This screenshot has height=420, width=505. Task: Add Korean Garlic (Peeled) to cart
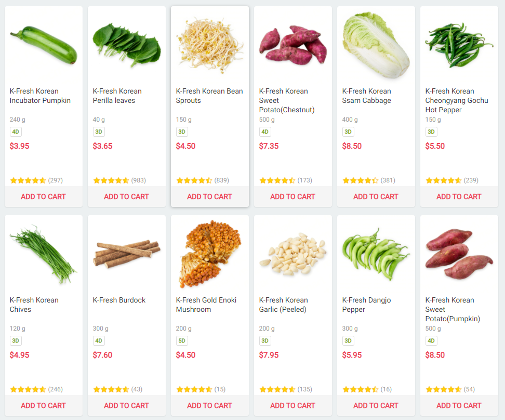(x=293, y=405)
